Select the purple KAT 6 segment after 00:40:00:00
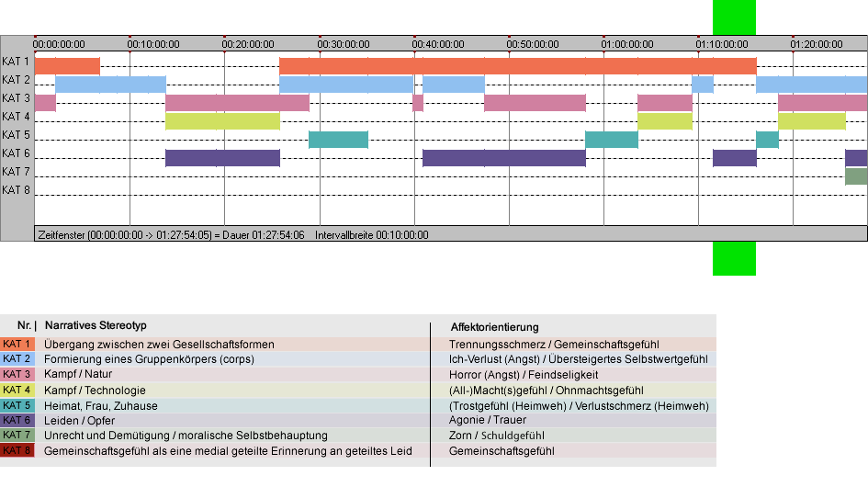The image size is (868, 487). tap(504, 158)
